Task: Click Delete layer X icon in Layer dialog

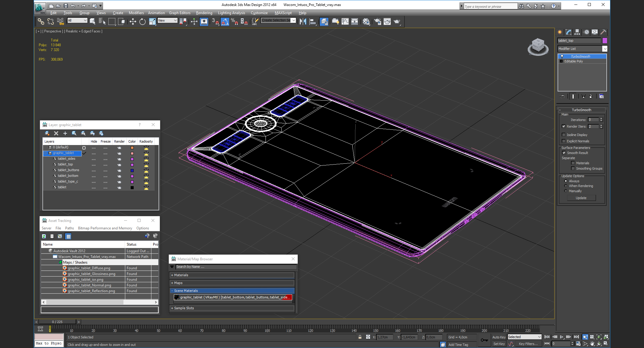Action: pos(56,133)
